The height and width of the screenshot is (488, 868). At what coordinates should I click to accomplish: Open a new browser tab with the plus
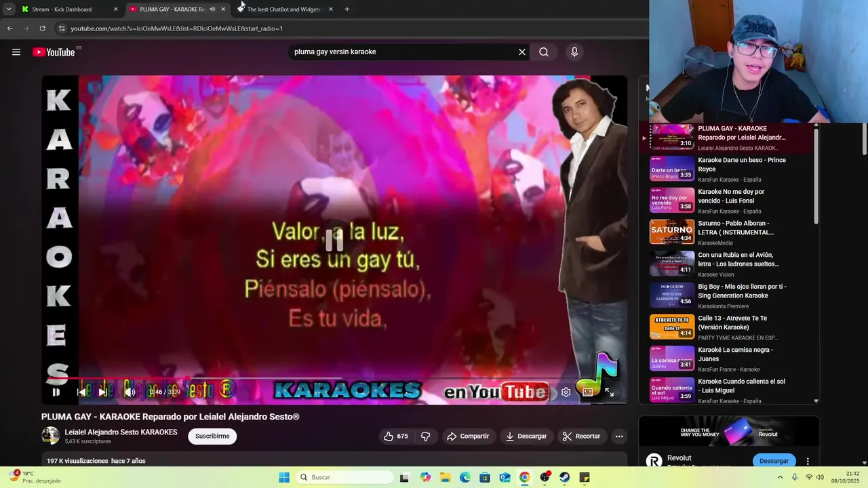[347, 9]
